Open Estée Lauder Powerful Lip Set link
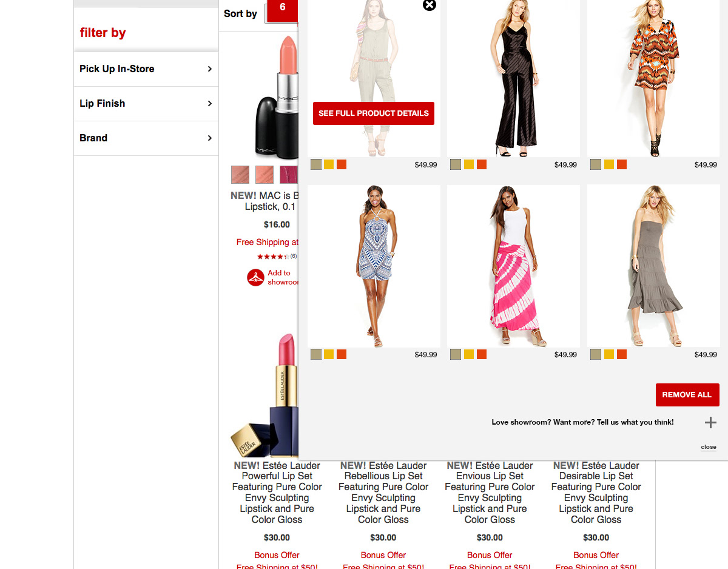The width and height of the screenshot is (728, 569). tap(277, 493)
